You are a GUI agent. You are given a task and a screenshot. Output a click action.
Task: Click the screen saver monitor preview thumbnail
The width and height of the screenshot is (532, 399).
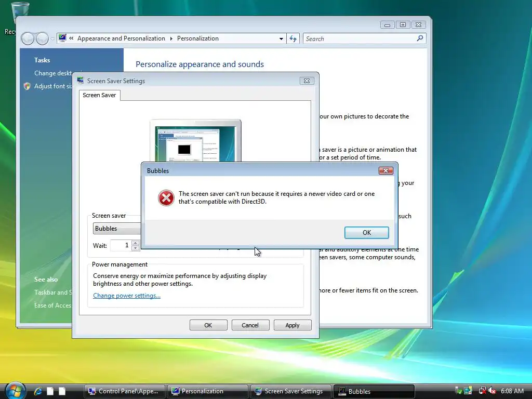click(x=195, y=141)
